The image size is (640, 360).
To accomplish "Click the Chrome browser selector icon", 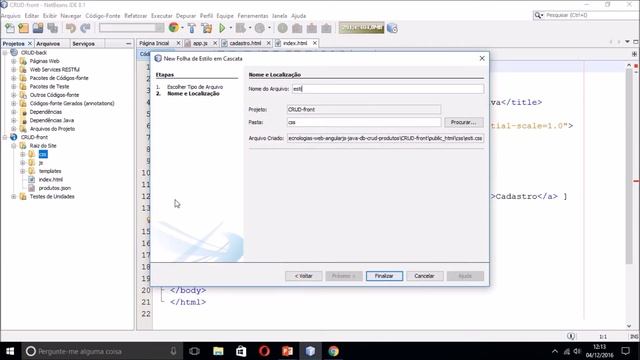I will click(173, 27).
